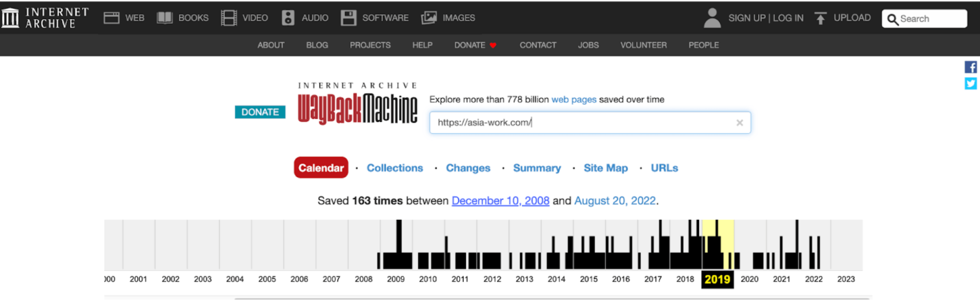Select year 2015 on the timeline
The width and height of the screenshot is (980, 300).
point(589,279)
